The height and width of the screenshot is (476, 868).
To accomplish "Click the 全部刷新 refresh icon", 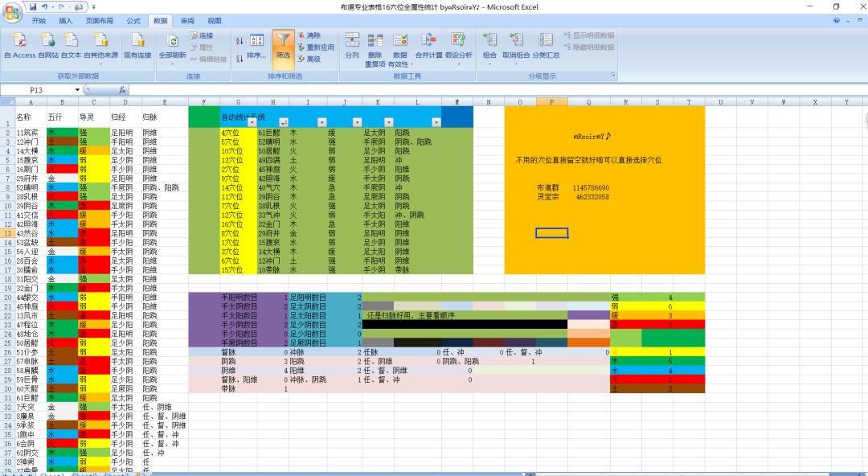I will coord(172,46).
